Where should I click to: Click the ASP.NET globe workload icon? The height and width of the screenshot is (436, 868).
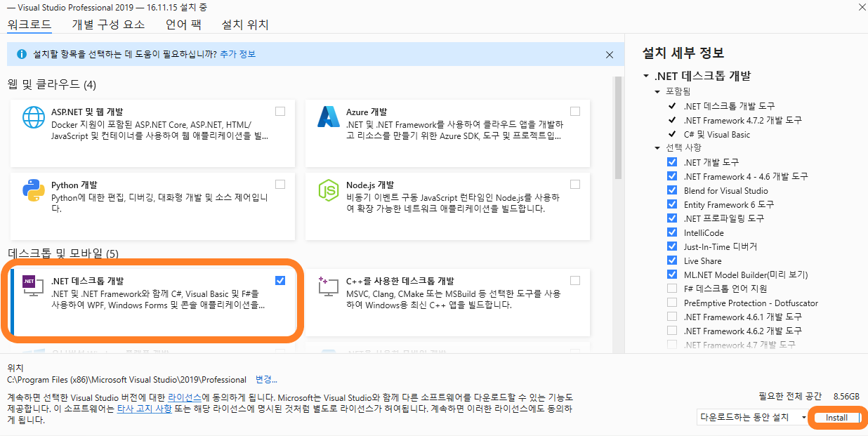34,117
